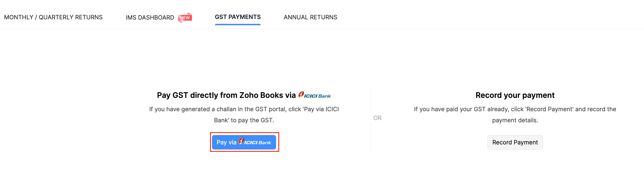Switch to the ANNUAL RETURNS tab
644x181 pixels.
click(x=310, y=17)
